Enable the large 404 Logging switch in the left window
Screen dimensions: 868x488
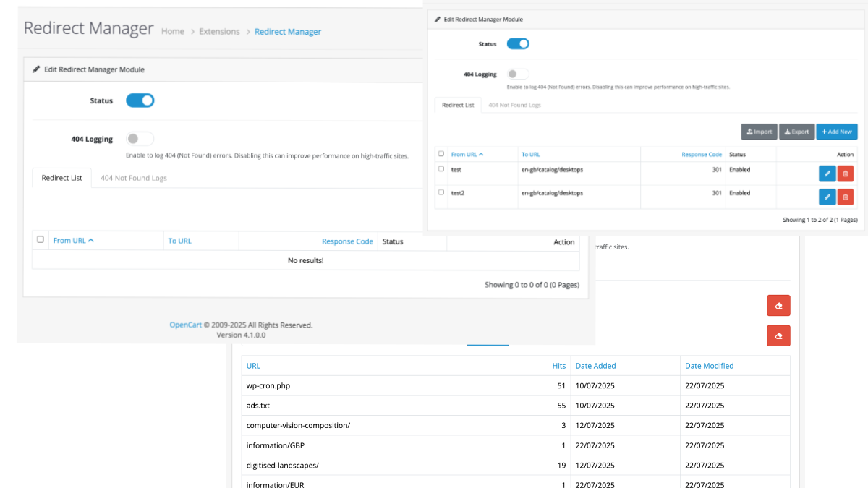140,139
